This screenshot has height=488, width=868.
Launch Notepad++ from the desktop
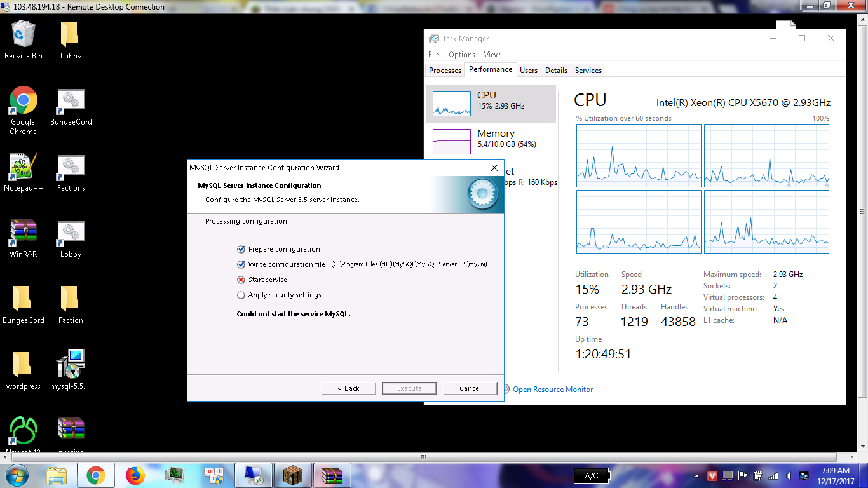tap(24, 172)
